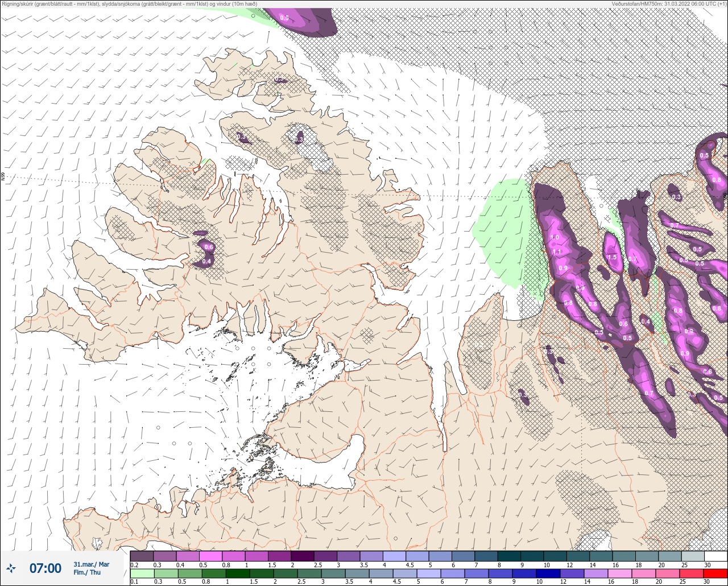The height and width of the screenshot is (586, 728).
Task: Pick the 0.3 purple swatch in upper legend
Action: (165, 556)
